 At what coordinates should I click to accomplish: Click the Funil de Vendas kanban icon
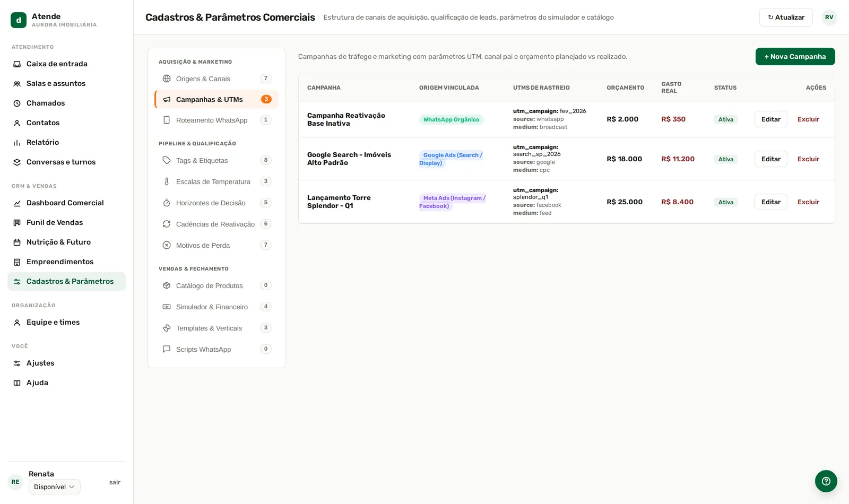point(17,223)
